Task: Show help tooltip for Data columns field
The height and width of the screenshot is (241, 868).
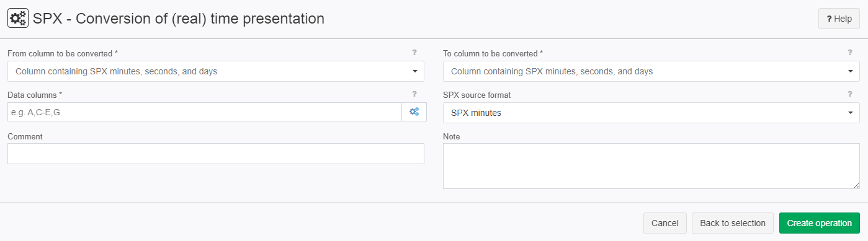Action: 414,94
